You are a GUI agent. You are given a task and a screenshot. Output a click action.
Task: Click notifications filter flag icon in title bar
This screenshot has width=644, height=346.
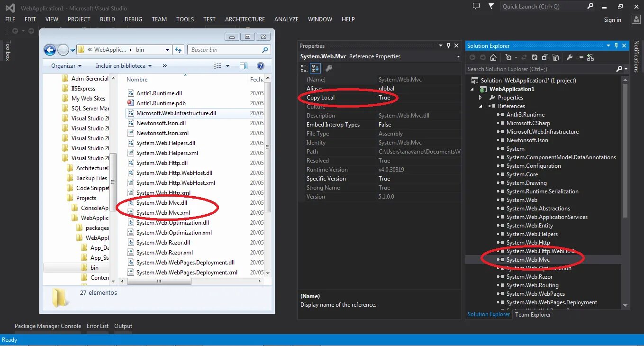click(491, 6)
